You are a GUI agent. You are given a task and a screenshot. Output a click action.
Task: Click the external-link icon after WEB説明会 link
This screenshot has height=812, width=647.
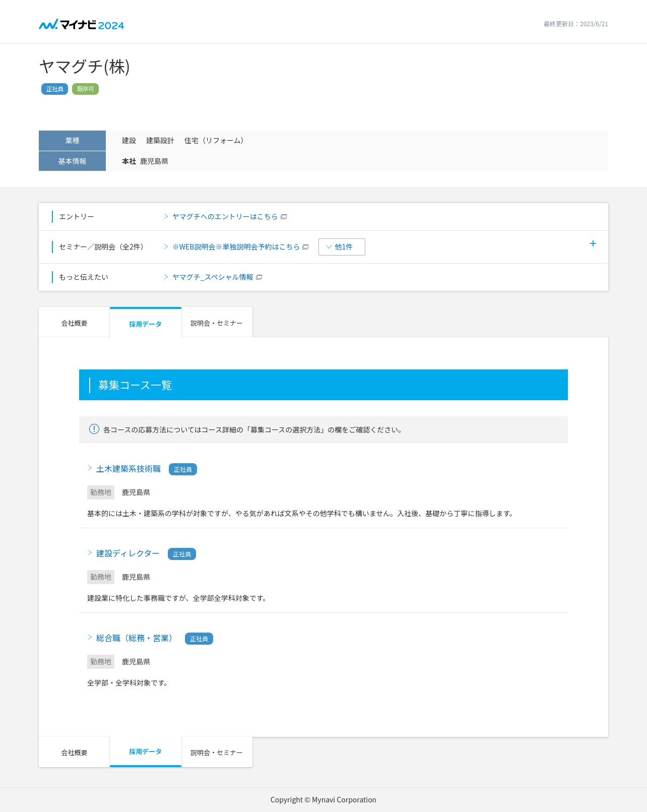pyautogui.click(x=305, y=247)
